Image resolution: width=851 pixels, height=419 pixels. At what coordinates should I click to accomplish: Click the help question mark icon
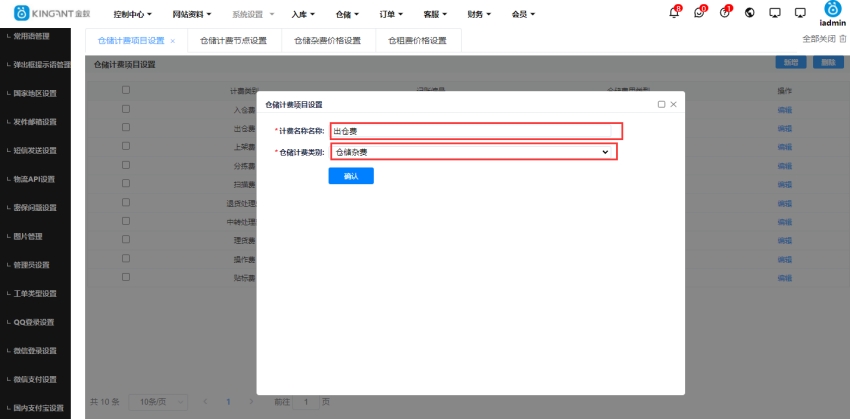[725, 13]
